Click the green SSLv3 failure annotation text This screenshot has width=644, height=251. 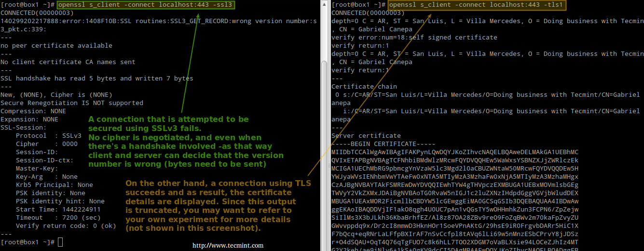pos(186,142)
